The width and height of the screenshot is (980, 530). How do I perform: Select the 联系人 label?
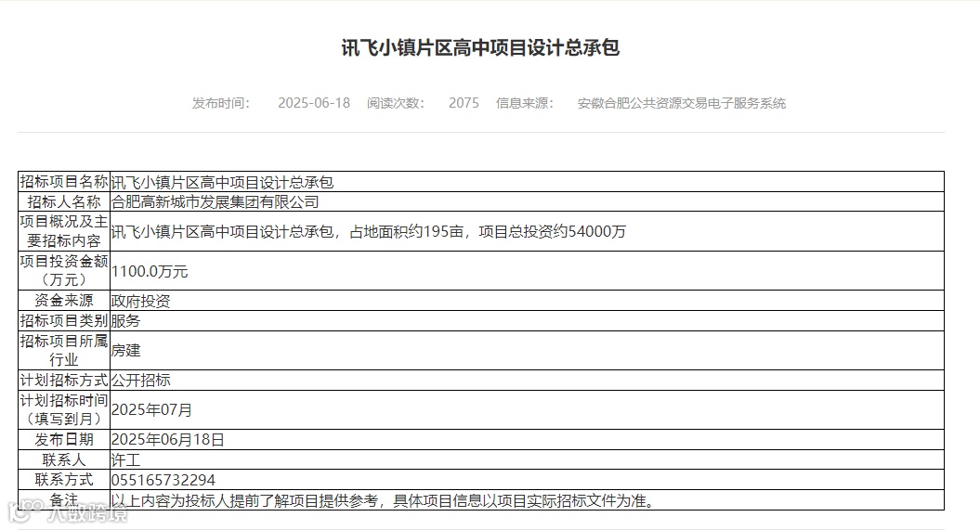(x=64, y=459)
